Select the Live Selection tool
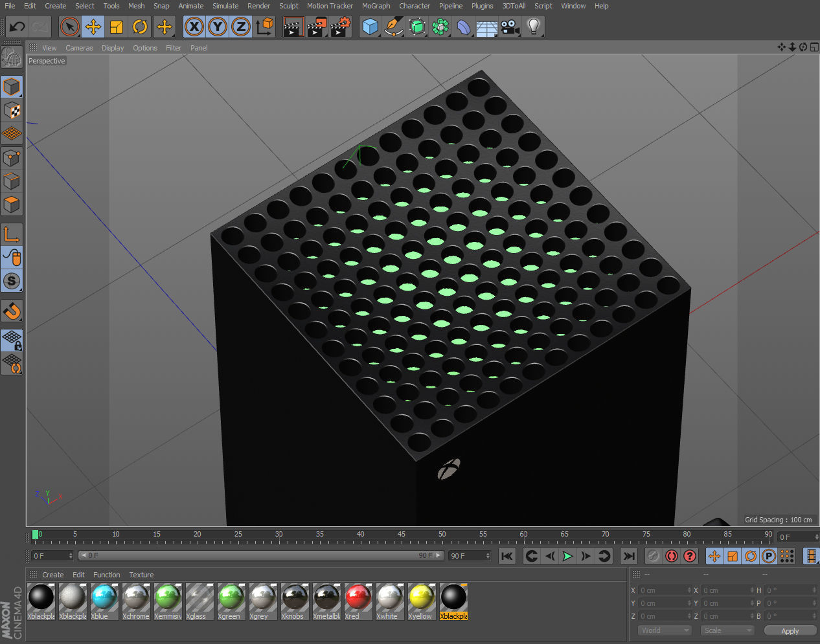This screenshot has width=820, height=644. (x=69, y=27)
